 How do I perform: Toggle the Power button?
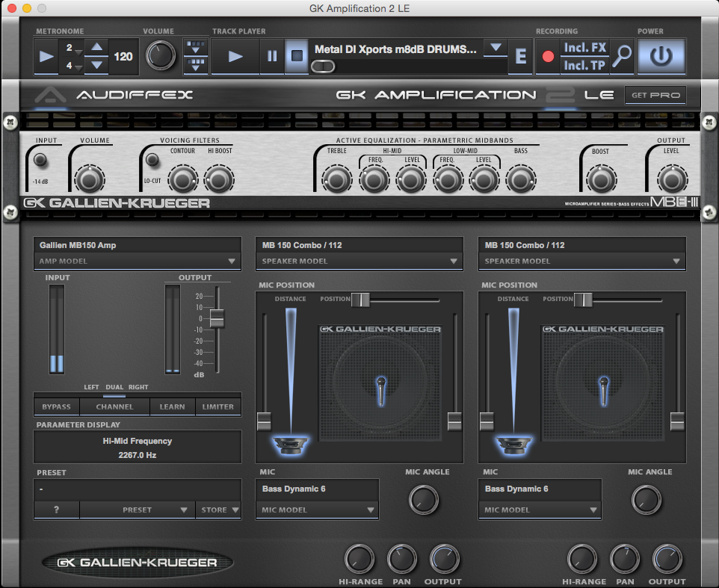tap(661, 57)
